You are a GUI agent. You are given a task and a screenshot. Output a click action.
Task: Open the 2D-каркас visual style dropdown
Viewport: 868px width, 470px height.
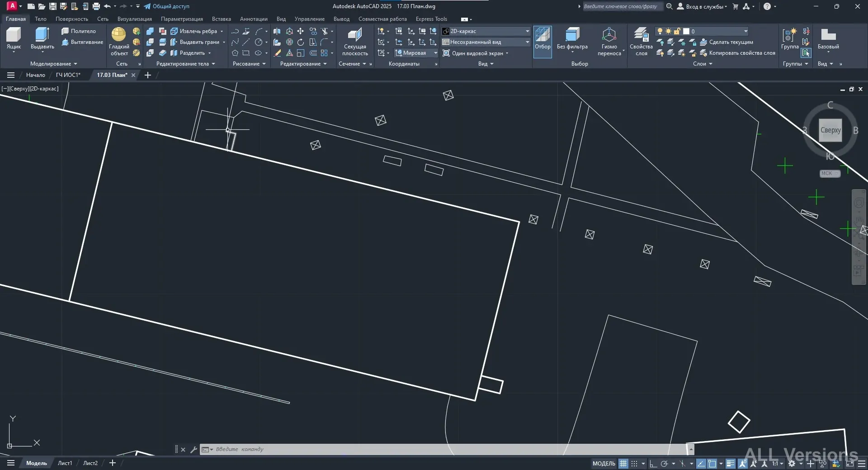(x=486, y=31)
